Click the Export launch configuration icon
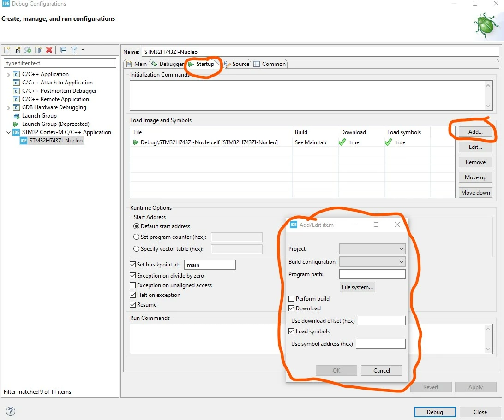The height and width of the screenshot is (420, 504). click(x=28, y=50)
